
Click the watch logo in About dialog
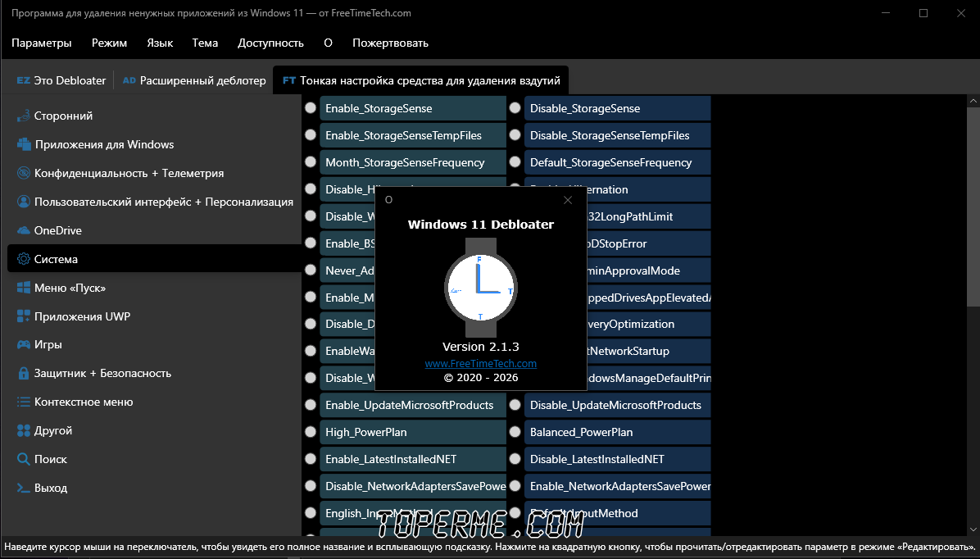(481, 288)
